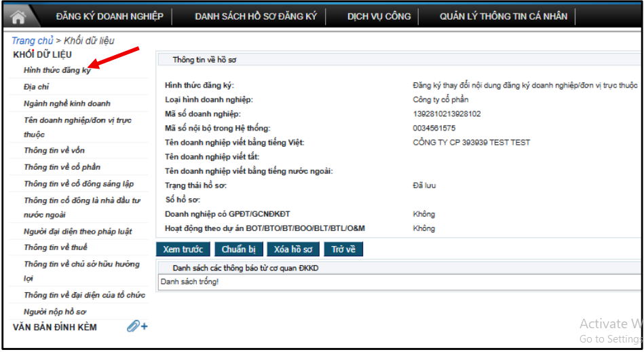
Task: Open Tên doanh nghiệp/đơn vị trực thuộc
Action: [77, 127]
